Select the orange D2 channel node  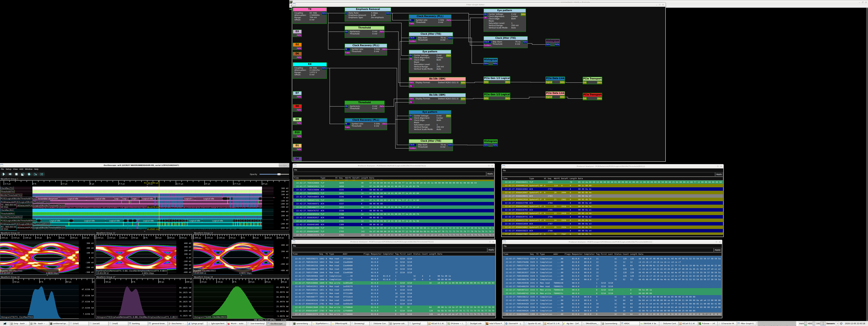coord(297,46)
